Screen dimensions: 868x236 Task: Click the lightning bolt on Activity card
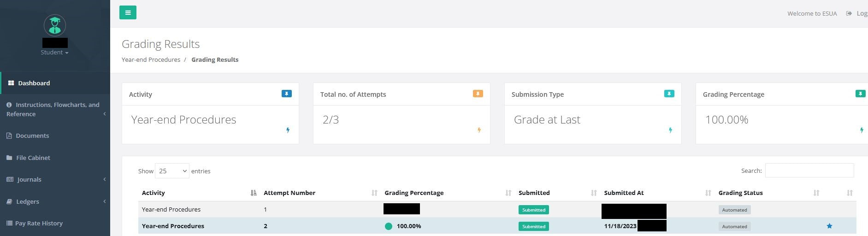point(288,130)
